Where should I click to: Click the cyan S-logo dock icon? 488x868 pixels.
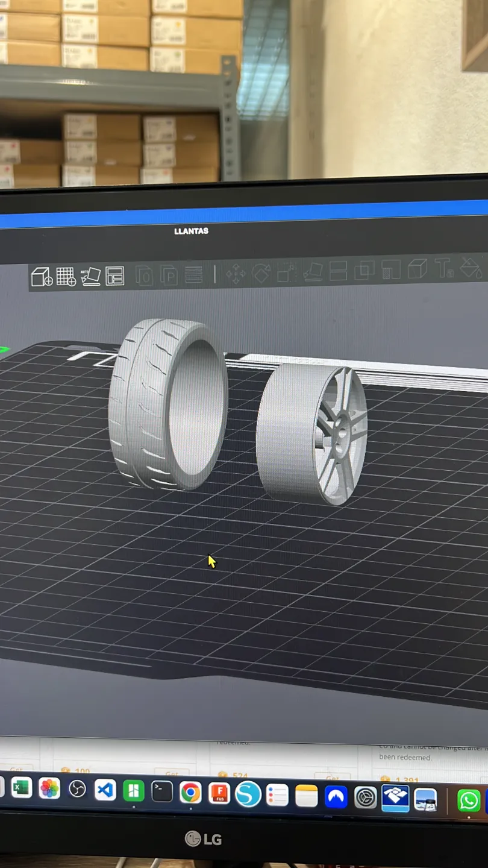point(248,794)
